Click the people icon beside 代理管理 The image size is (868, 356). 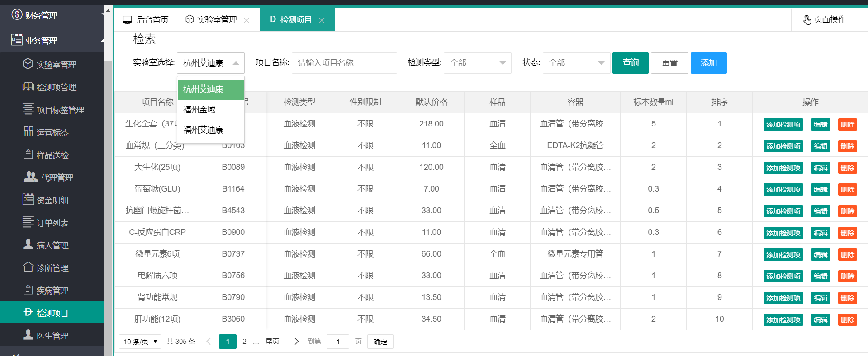pos(30,177)
